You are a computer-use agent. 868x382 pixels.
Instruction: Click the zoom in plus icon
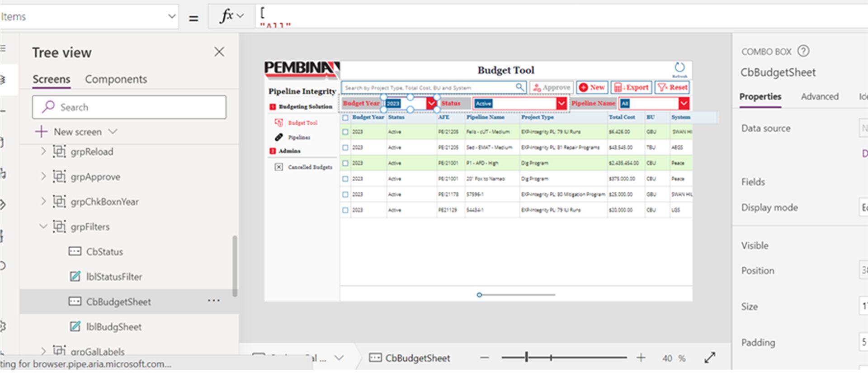641,358
